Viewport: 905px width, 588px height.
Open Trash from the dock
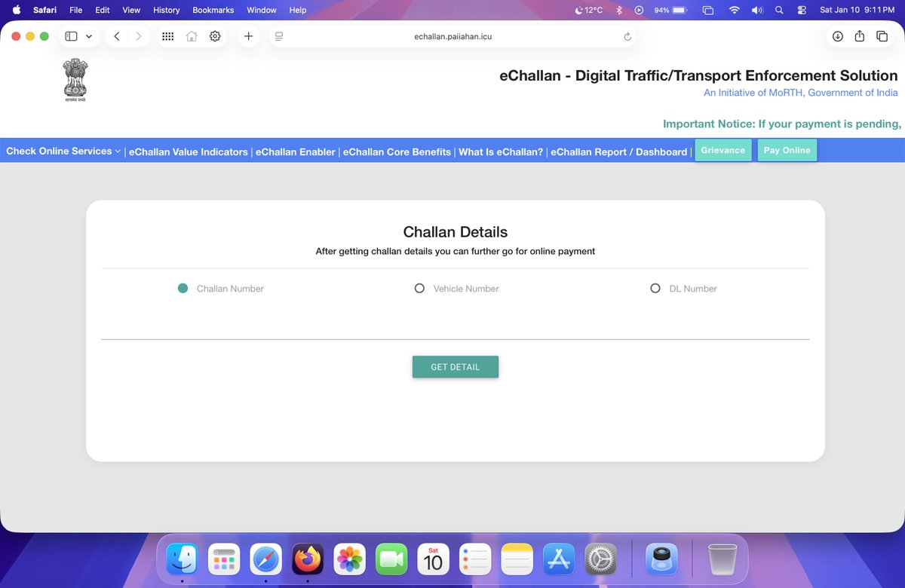click(722, 559)
